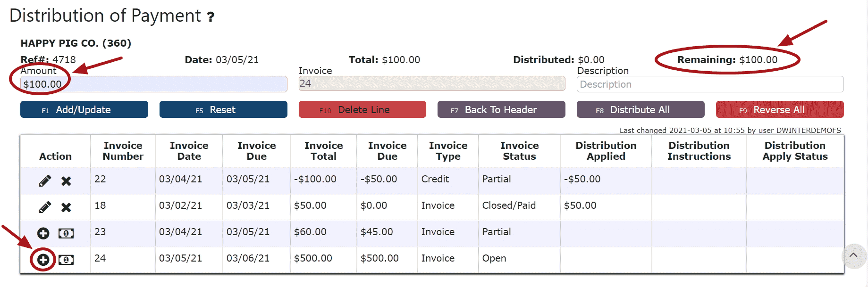Open help question mark beside page title
Screen dimensions: 868x287
[x=211, y=17]
